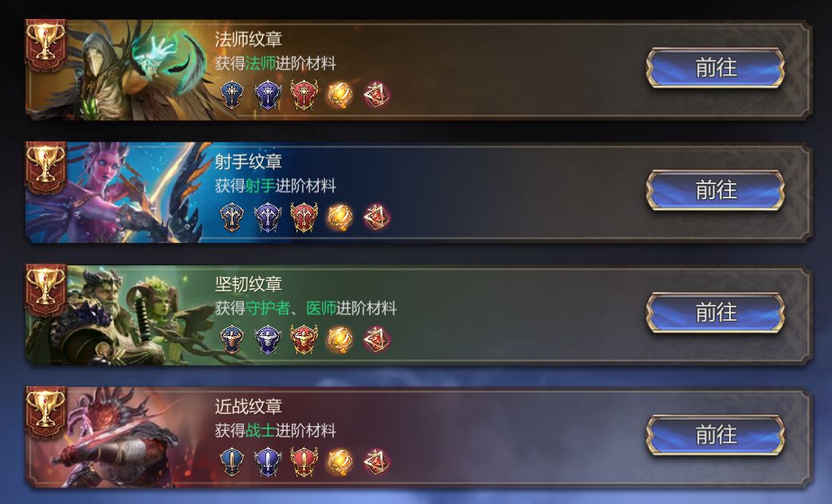Click the trophy badge on 法师纹章 banner
832x504 pixels.
coord(45,45)
